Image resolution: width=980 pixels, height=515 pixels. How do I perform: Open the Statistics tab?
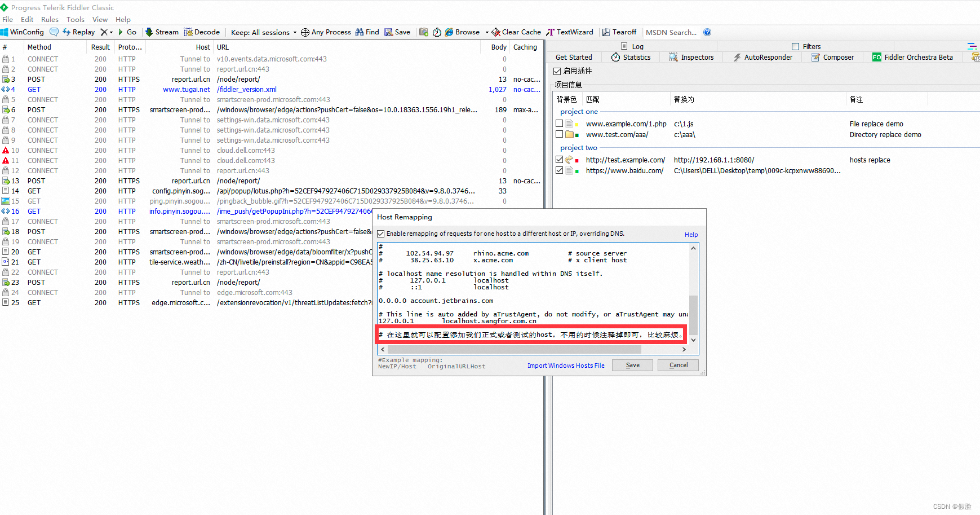click(x=631, y=57)
